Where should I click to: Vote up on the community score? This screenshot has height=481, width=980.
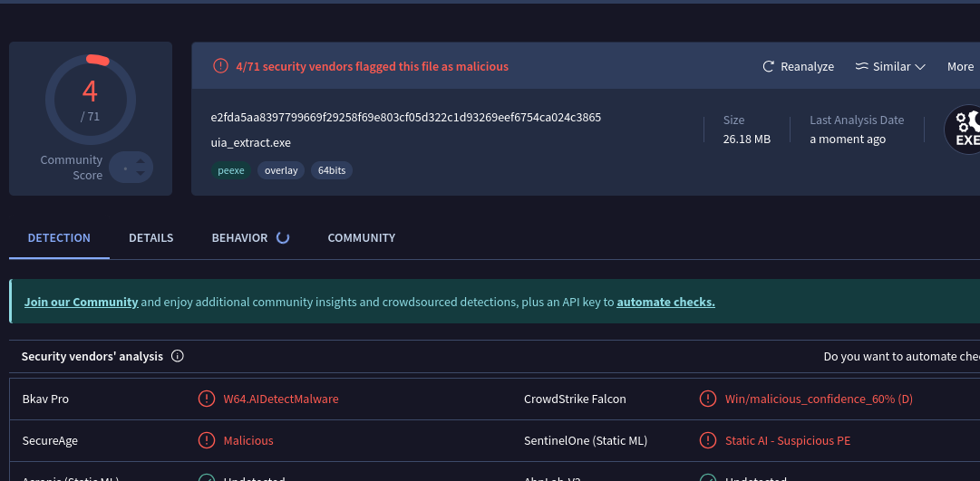pyautogui.click(x=141, y=161)
